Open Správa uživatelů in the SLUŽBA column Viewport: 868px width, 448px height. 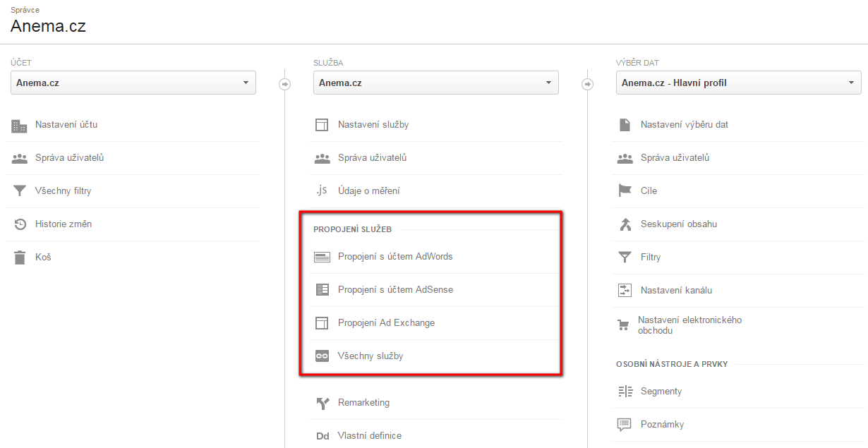[372, 158]
